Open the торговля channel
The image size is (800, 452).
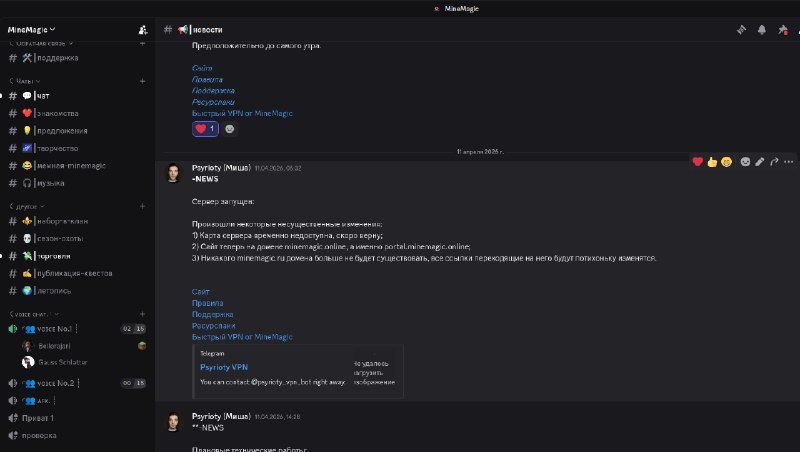pos(77,256)
